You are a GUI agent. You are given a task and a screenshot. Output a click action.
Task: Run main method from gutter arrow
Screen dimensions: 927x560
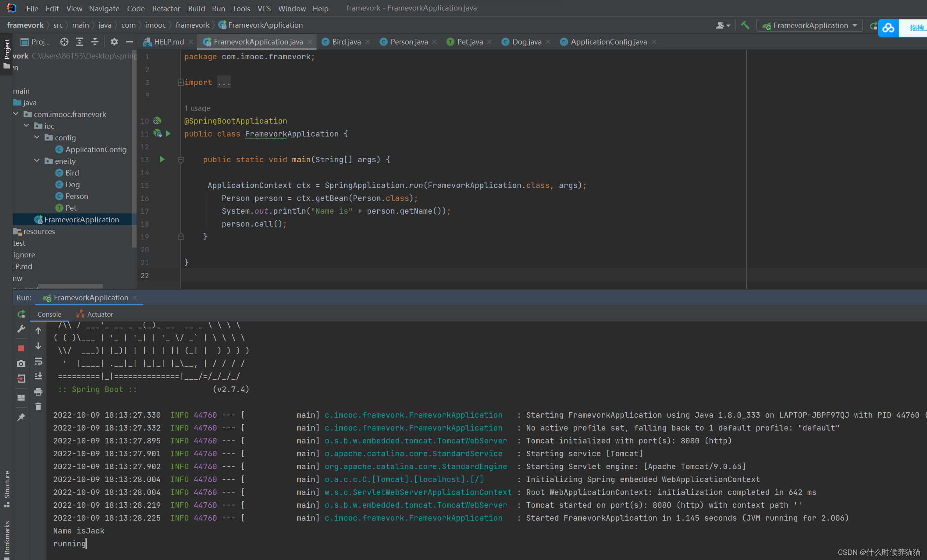162,159
